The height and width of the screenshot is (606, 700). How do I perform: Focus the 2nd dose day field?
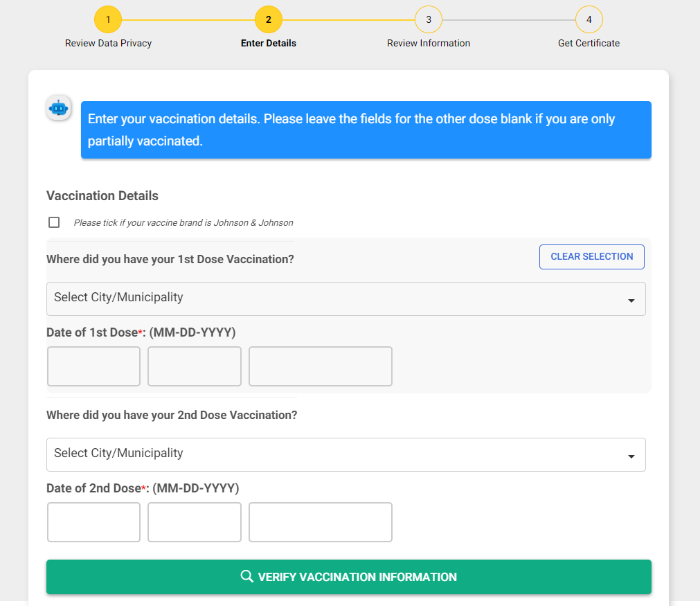click(195, 522)
